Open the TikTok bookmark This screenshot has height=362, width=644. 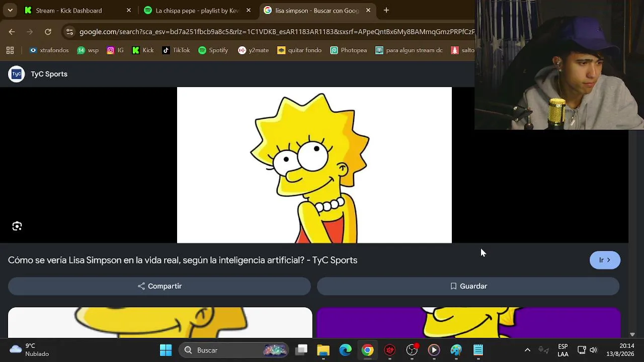click(176, 50)
